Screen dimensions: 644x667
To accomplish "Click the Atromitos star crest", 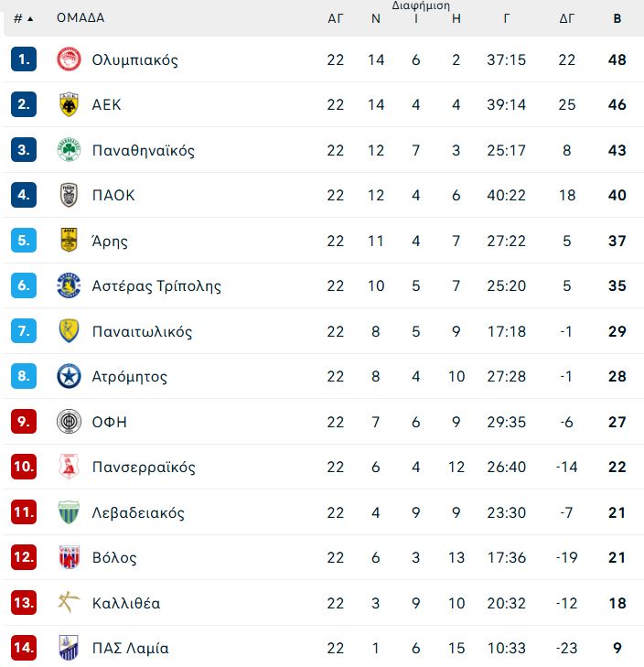I will point(69,376).
